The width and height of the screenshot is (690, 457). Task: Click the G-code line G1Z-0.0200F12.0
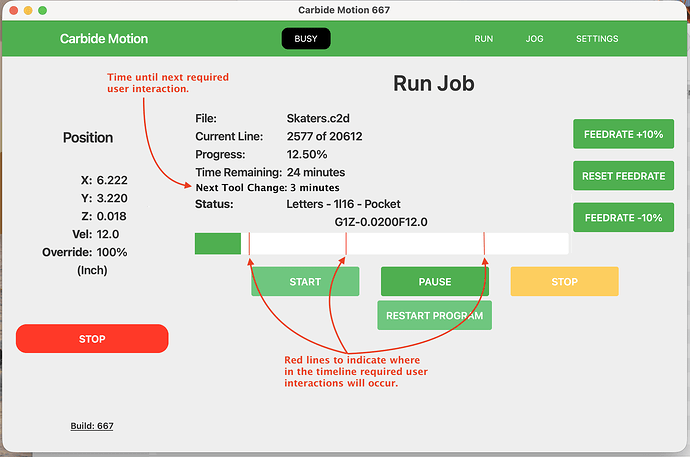[x=381, y=222]
